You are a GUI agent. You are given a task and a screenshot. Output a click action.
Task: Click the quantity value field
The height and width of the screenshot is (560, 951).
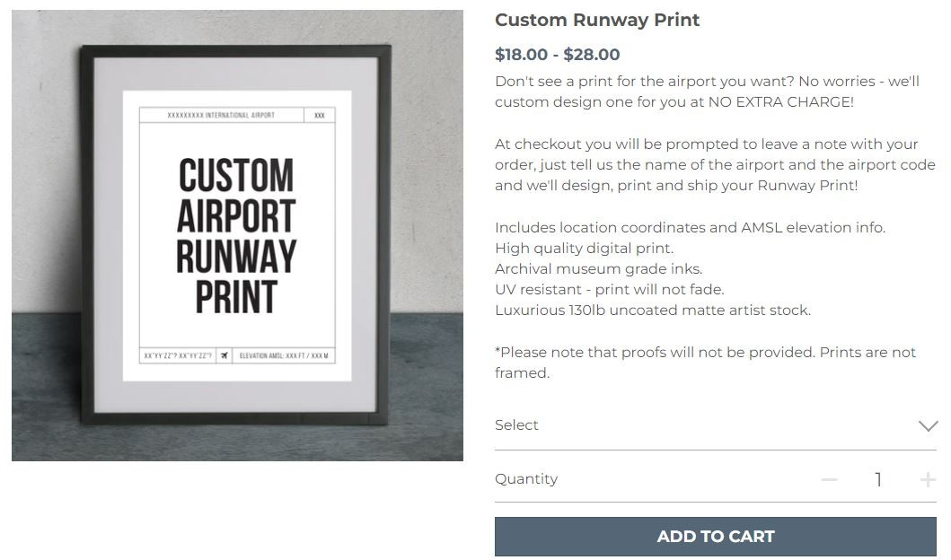(878, 480)
